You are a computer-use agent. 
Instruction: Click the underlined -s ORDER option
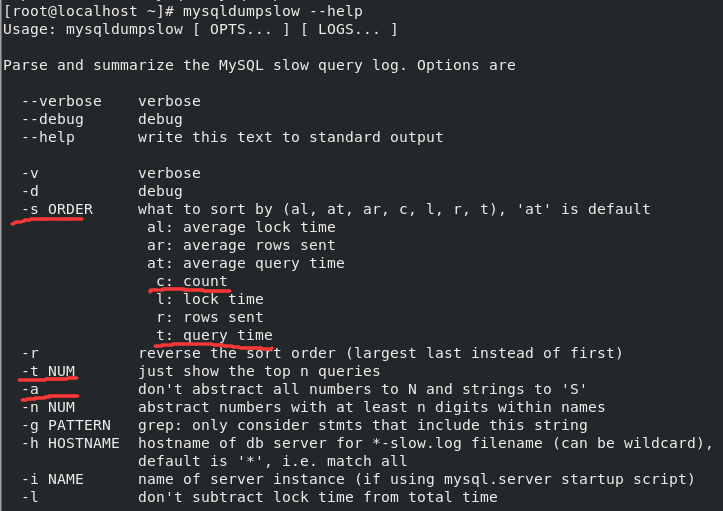(57, 209)
